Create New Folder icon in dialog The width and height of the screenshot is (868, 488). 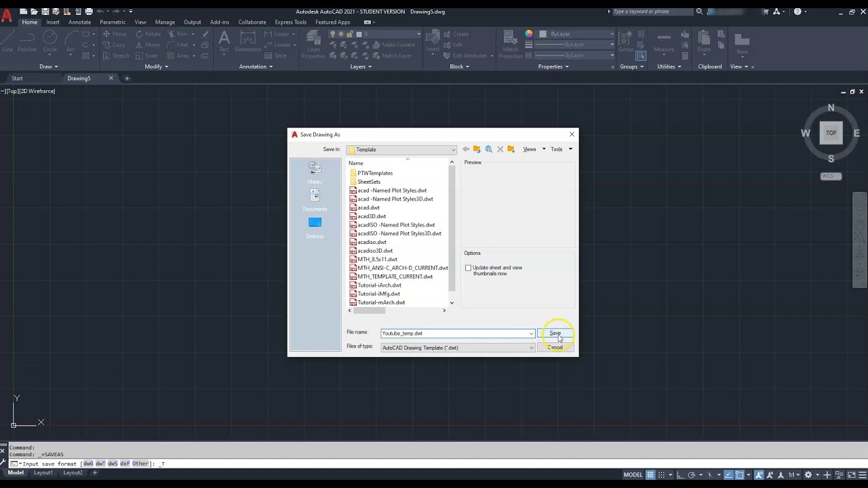tap(511, 149)
